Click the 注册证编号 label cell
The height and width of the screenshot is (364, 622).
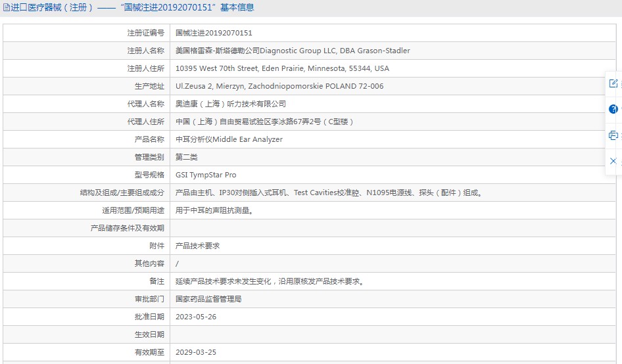[x=87, y=33]
